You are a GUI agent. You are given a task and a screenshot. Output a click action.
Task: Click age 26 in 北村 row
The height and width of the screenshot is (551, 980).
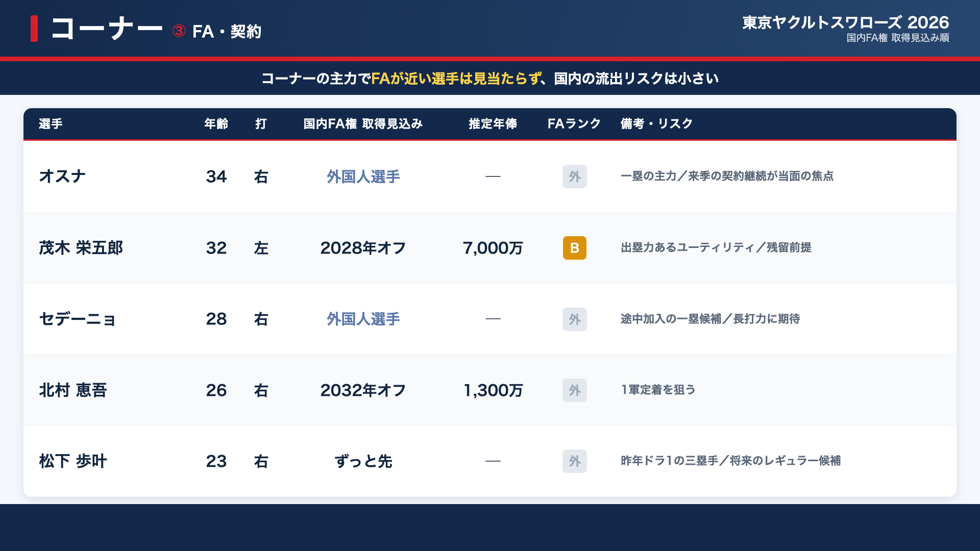click(216, 390)
